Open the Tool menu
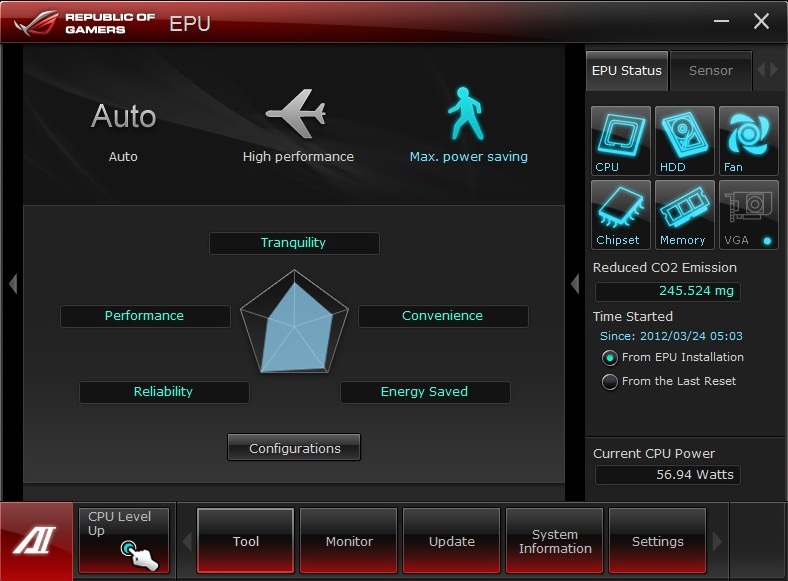788x581 pixels. click(245, 541)
